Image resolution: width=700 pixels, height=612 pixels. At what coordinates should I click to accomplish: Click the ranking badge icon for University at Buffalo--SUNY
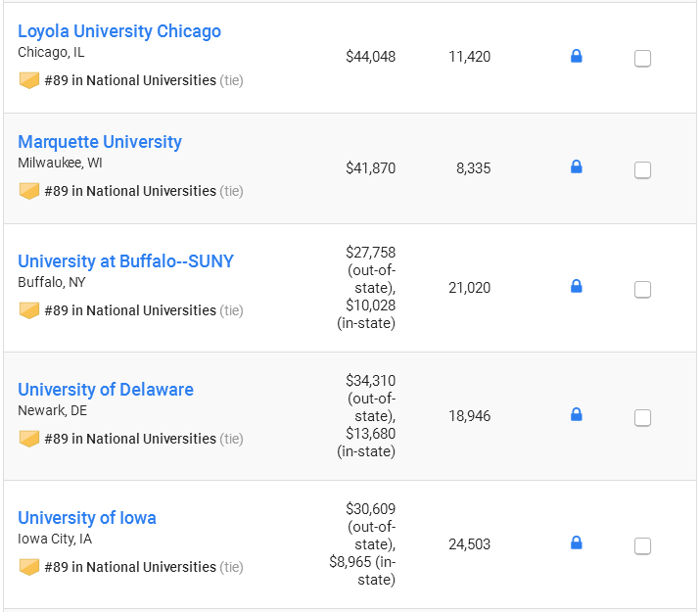tap(29, 310)
